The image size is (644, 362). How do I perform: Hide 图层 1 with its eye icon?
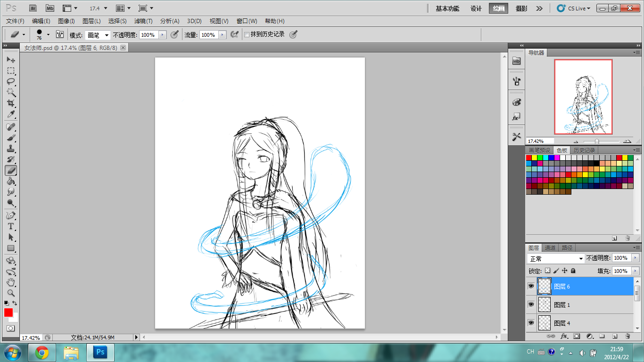(531, 304)
